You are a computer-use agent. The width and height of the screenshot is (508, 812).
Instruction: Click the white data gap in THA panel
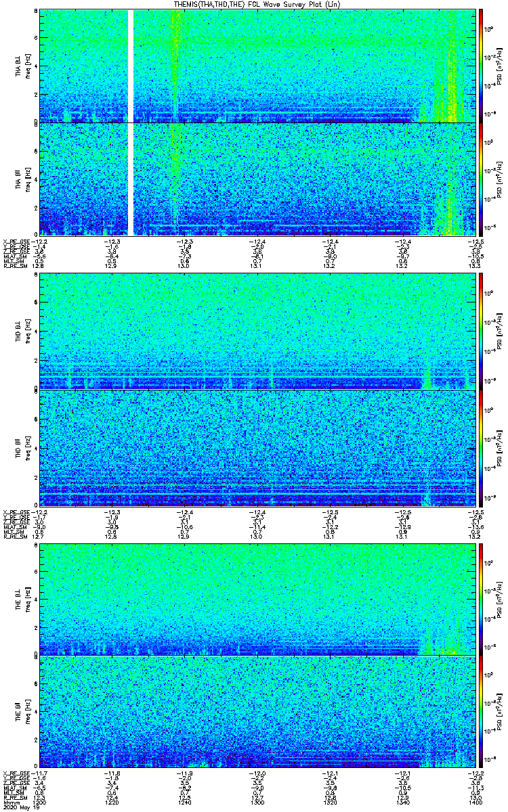pyautogui.click(x=131, y=122)
